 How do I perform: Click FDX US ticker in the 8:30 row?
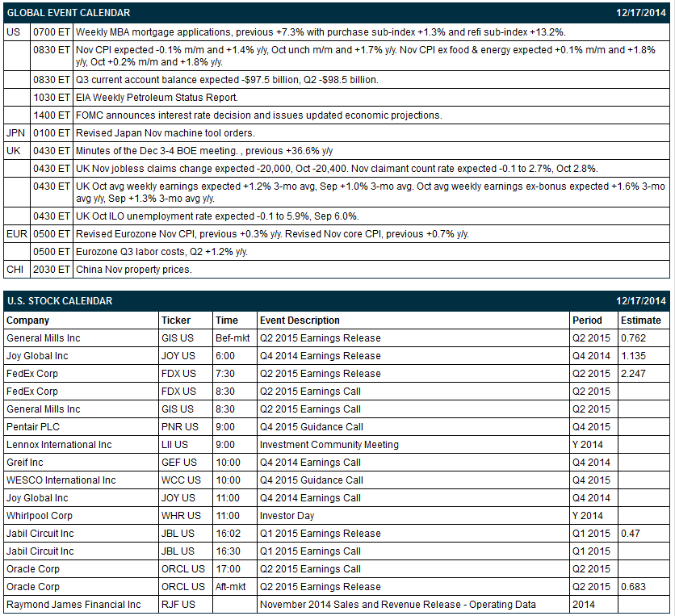(178, 392)
